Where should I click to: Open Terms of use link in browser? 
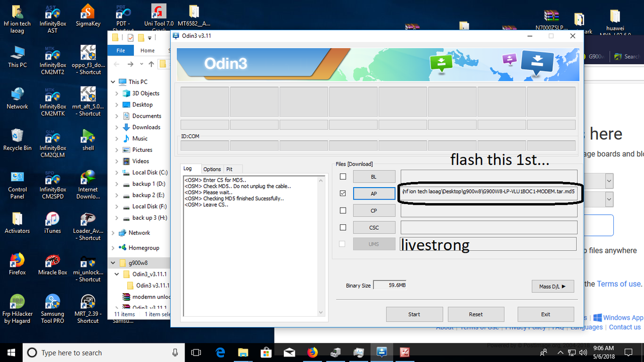click(619, 284)
